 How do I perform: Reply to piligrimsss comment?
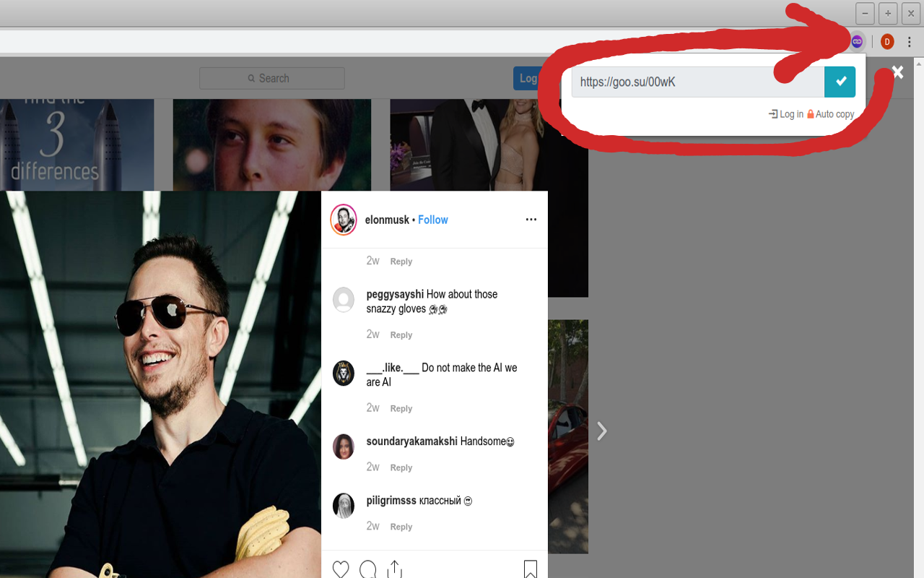401,527
